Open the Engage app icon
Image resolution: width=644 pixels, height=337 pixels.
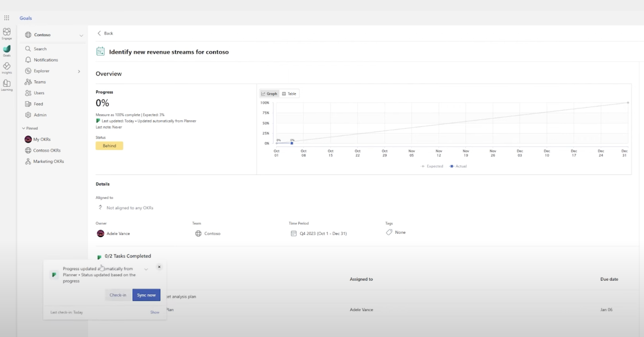7,33
